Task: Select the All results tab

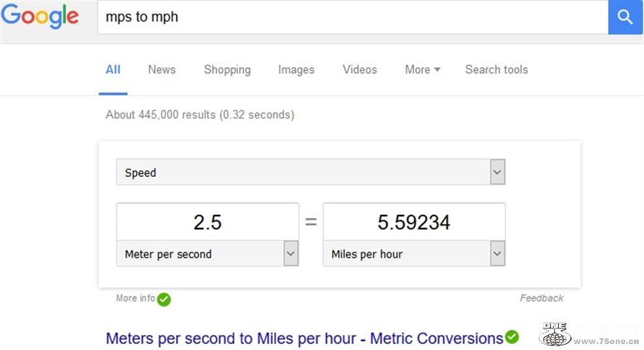Action: point(113,70)
